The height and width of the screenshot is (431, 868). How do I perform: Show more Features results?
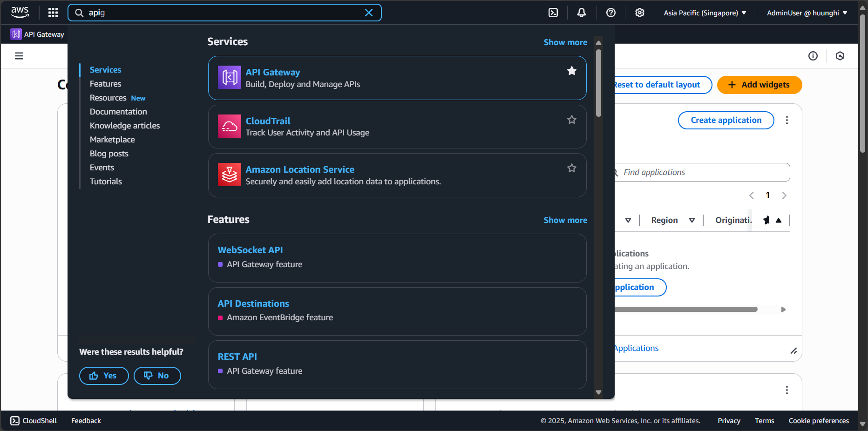click(565, 220)
